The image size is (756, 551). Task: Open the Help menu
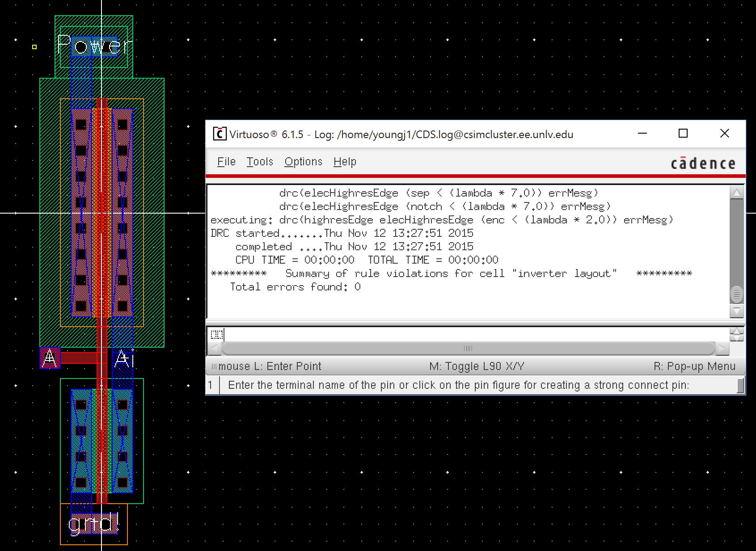(345, 161)
